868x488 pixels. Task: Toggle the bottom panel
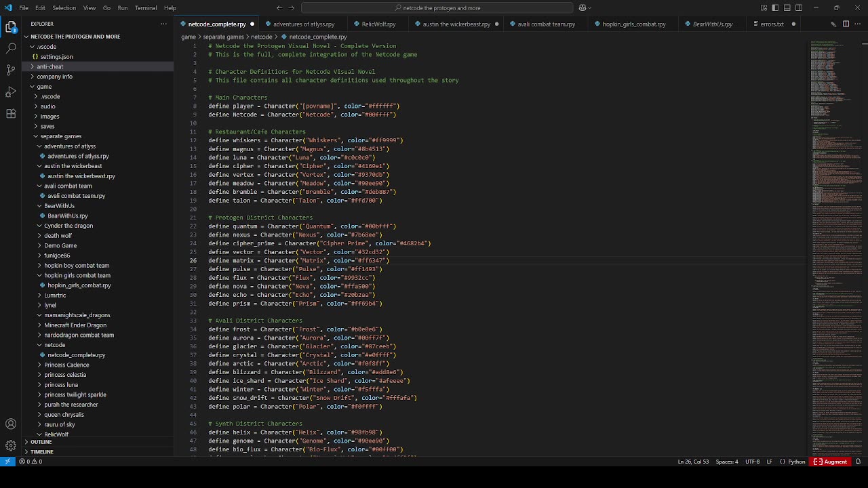pyautogui.click(x=787, y=8)
